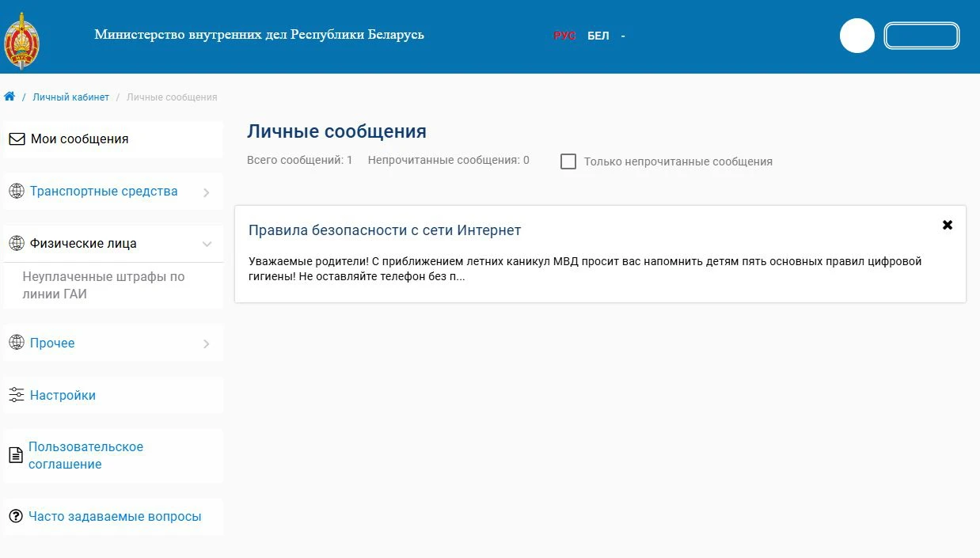The image size is (980, 558).
Task: Click the globe icon next to Транспортные средства
Action: coord(17,191)
